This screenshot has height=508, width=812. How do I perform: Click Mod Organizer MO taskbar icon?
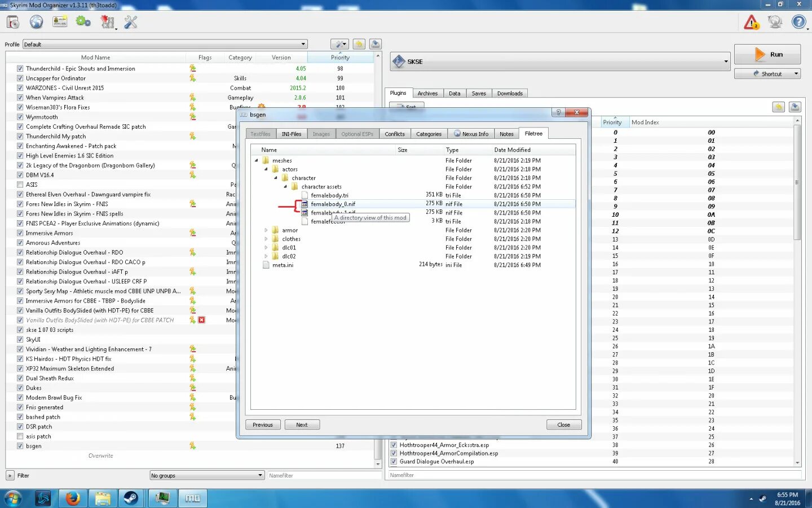click(193, 498)
